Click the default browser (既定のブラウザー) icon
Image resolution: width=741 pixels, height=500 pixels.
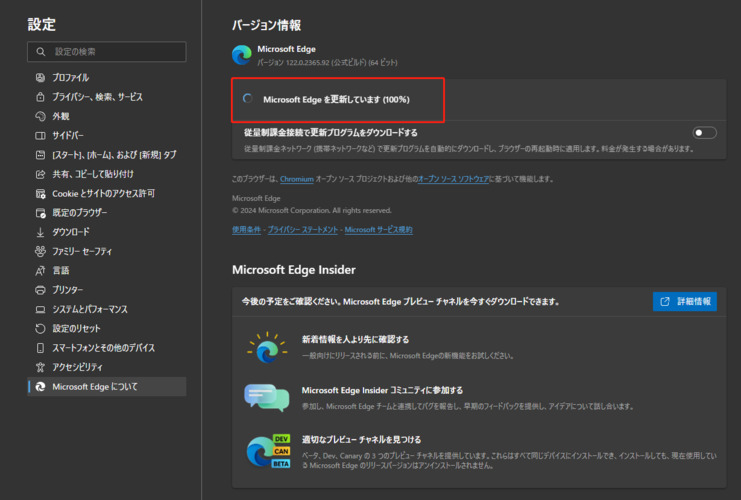(x=40, y=213)
